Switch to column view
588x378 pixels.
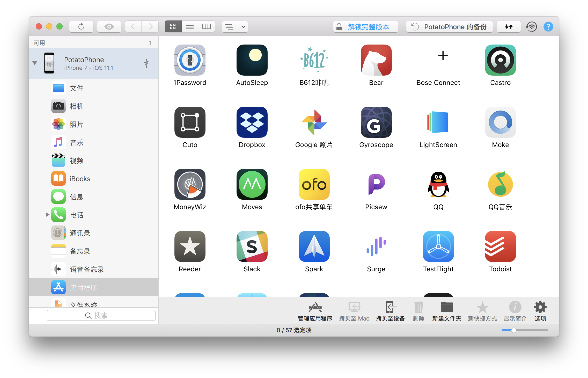tap(207, 26)
